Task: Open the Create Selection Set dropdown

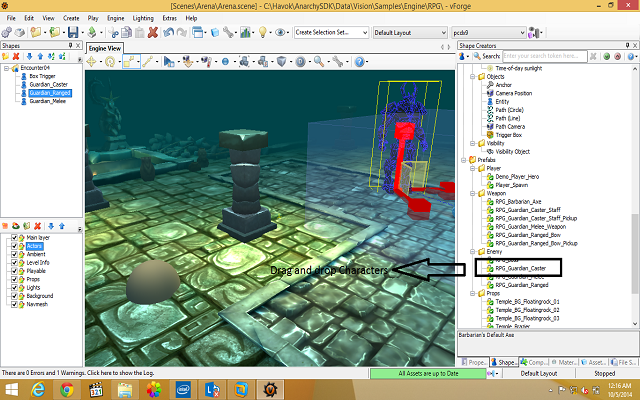Action: (331, 32)
